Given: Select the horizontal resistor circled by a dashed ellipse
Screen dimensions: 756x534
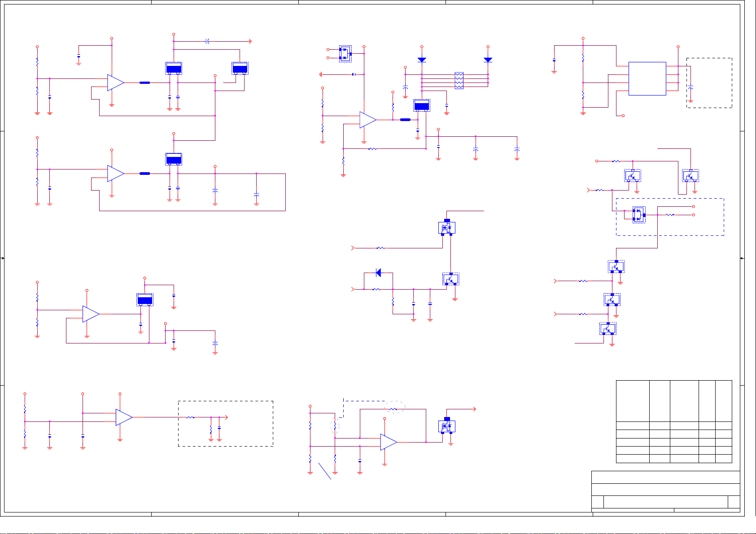Looking at the screenshot, I should (x=393, y=409).
